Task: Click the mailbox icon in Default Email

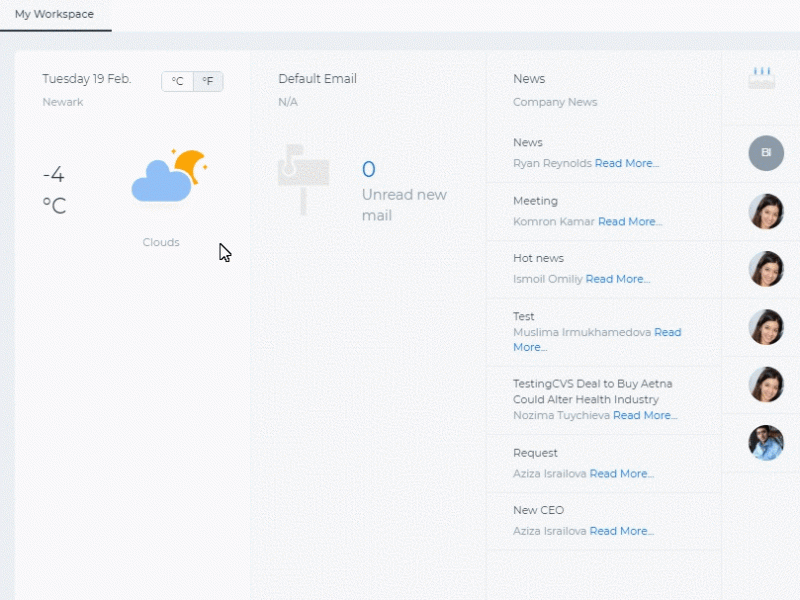Action: 303,180
